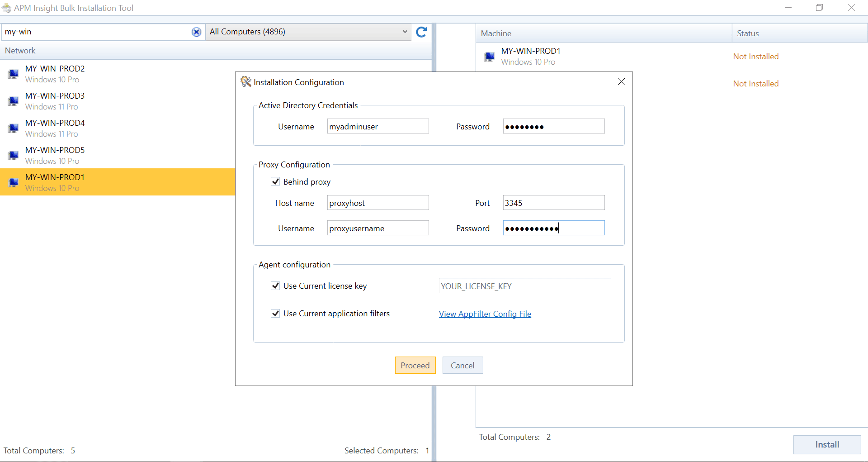Image resolution: width=868 pixels, height=462 pixels.
Task: Click the search clear icon's neighboring computer icon for MY-WIN-PROD4
Action: pos(13,128)
